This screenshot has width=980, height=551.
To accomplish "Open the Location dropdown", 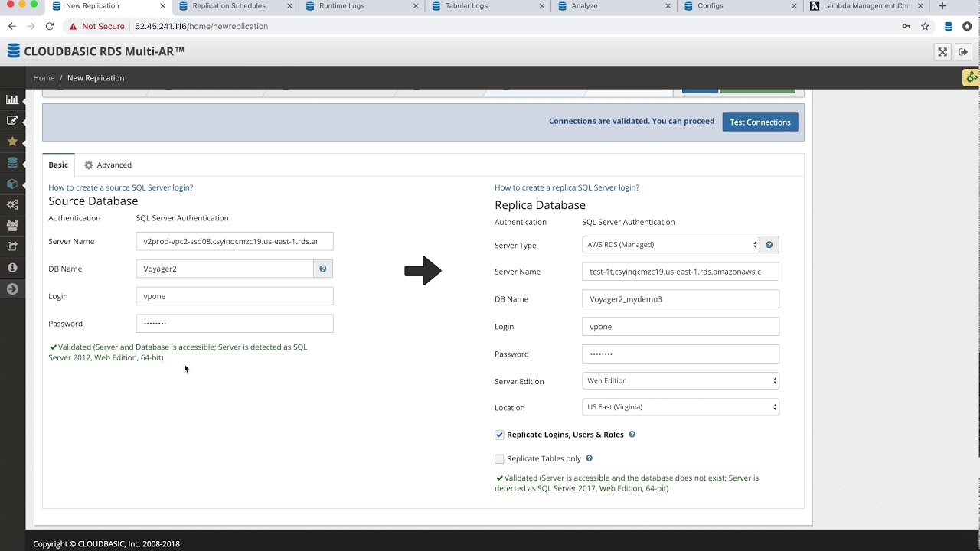I will click(681, 407).
